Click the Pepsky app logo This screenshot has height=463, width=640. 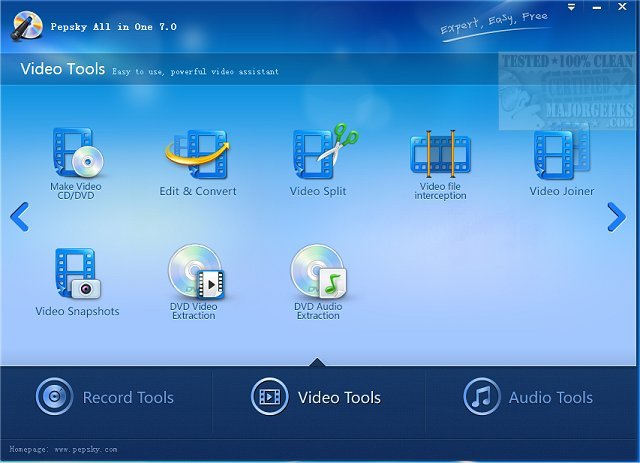pyautogui.click(x=27, y=26)
